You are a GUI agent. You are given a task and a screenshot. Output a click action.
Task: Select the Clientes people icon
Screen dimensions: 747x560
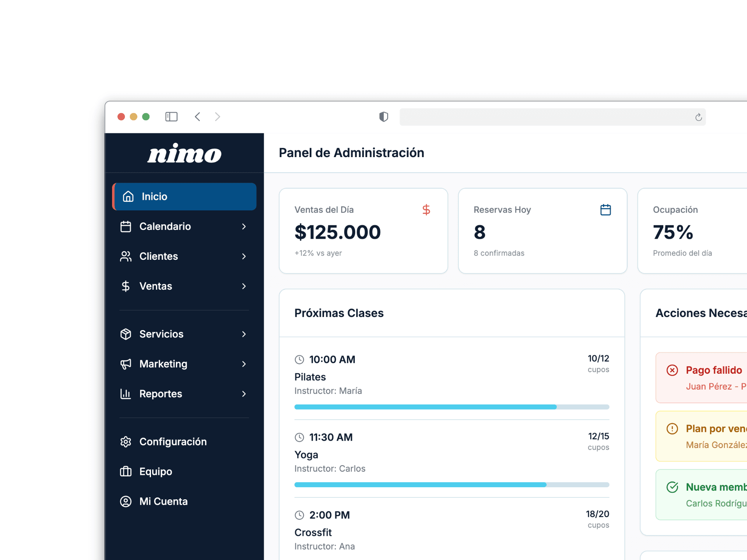pos(126,256)
